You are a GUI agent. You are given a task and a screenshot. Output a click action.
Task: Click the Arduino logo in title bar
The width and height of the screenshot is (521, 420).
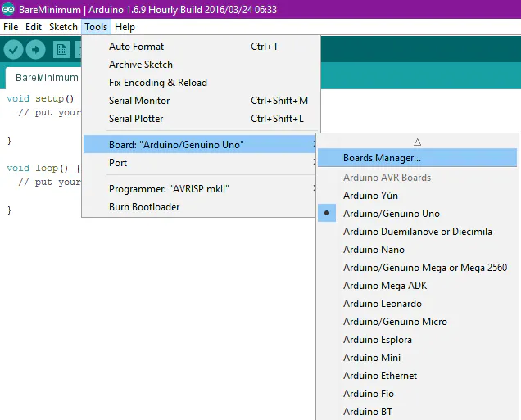[x=8, y=9]
